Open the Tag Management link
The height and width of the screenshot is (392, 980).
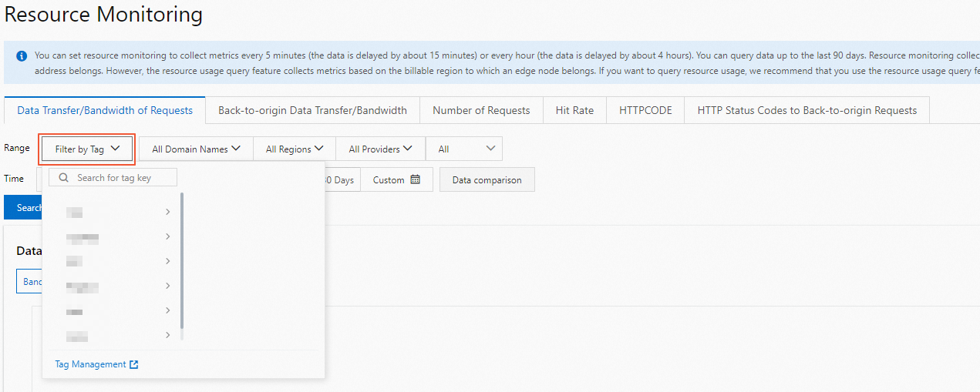click(x=90, y=364)
